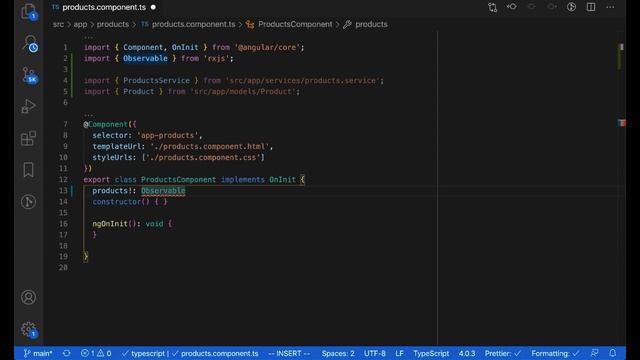The image size is (640, 360).
Task: Click the products property breadcrumb at the end
Action: (371, 24)
